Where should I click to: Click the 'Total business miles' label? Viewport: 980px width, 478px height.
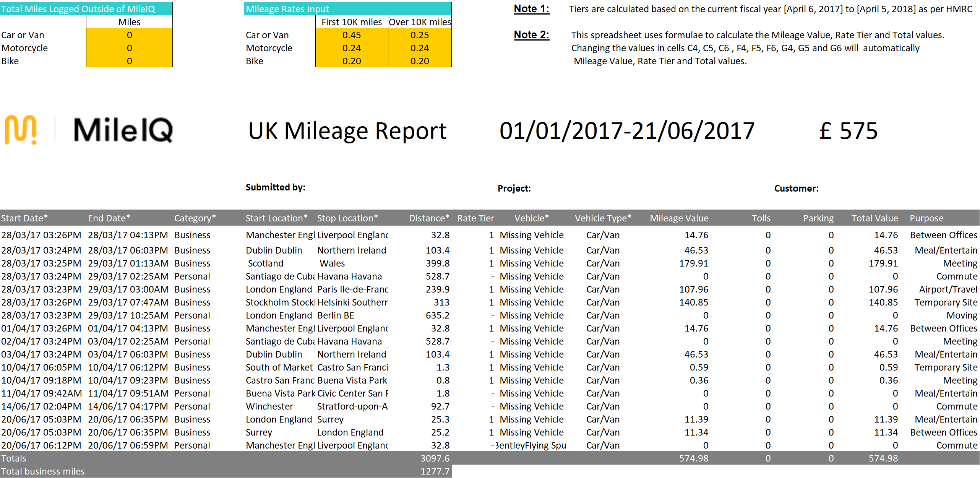pos(43,471)
